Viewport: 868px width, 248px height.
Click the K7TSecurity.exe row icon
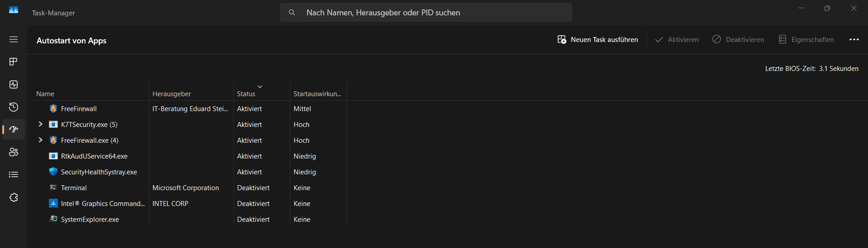coord(53,124)
